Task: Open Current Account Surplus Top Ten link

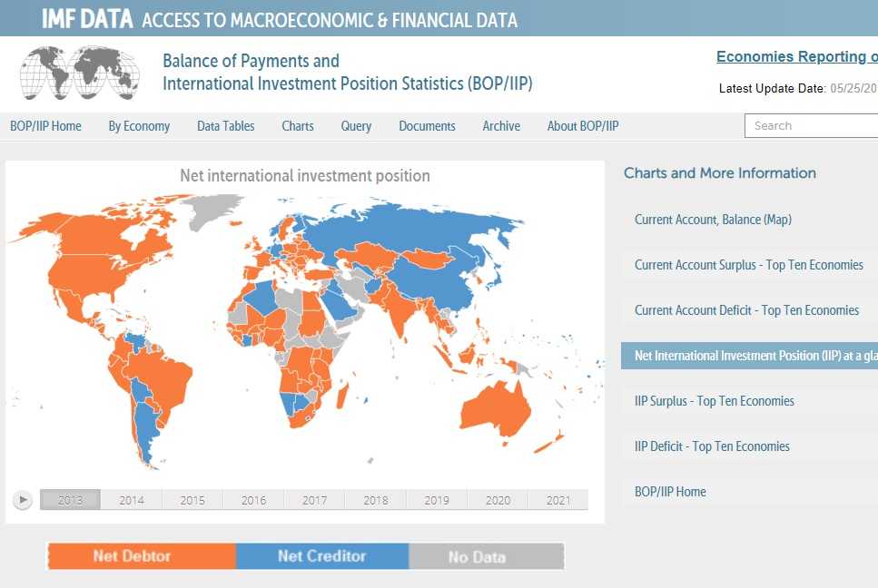Action: tap(748, 265)
